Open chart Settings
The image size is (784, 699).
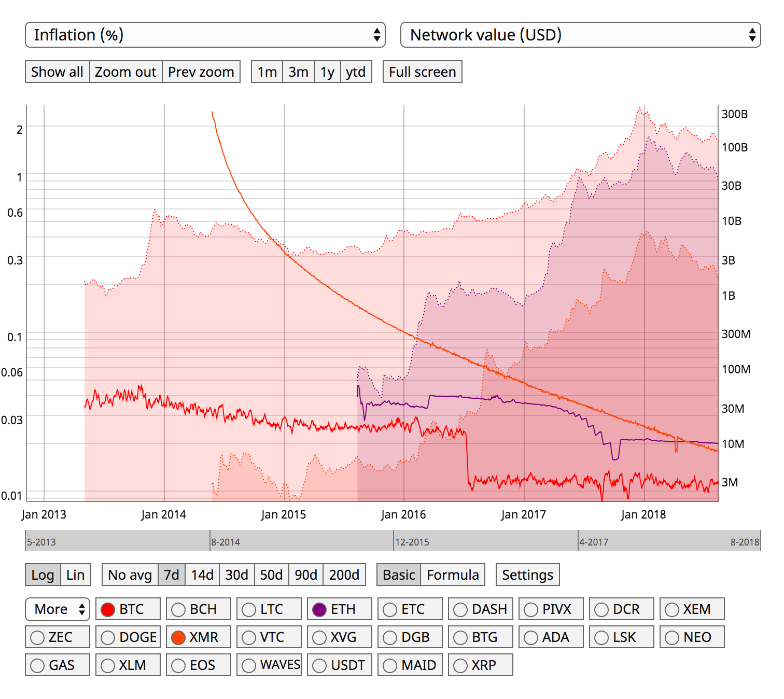(528, 575)
